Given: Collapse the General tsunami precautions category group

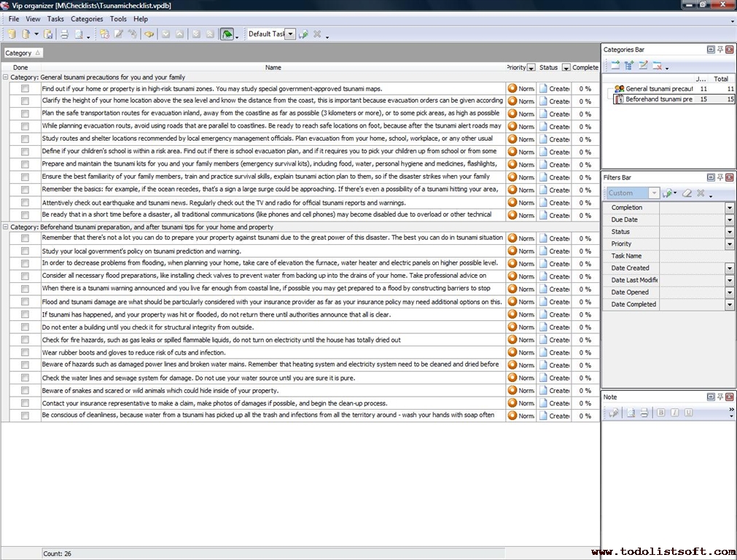Looking at the screenshot, I should point(6,77).
